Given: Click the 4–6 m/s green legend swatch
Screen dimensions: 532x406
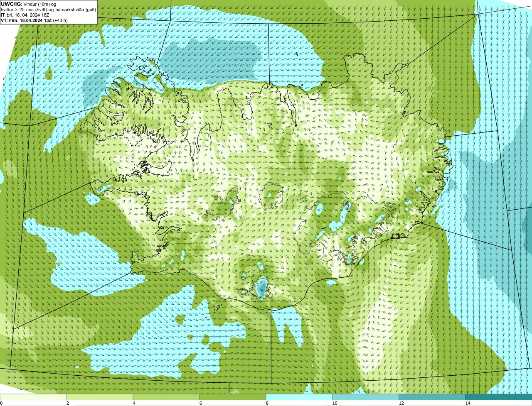Looking at the screenshot, I should pyautogui.click(x=166, y=397).
